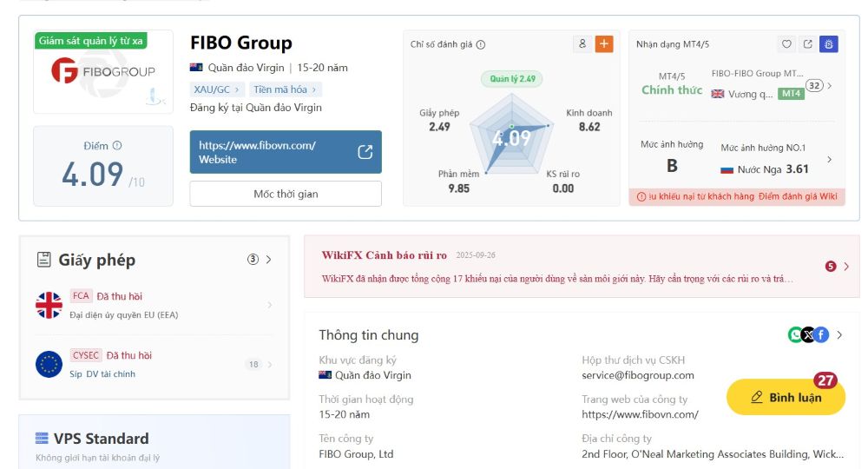Expand the FCA Đã thu hồi license row

tap(269, 305)
